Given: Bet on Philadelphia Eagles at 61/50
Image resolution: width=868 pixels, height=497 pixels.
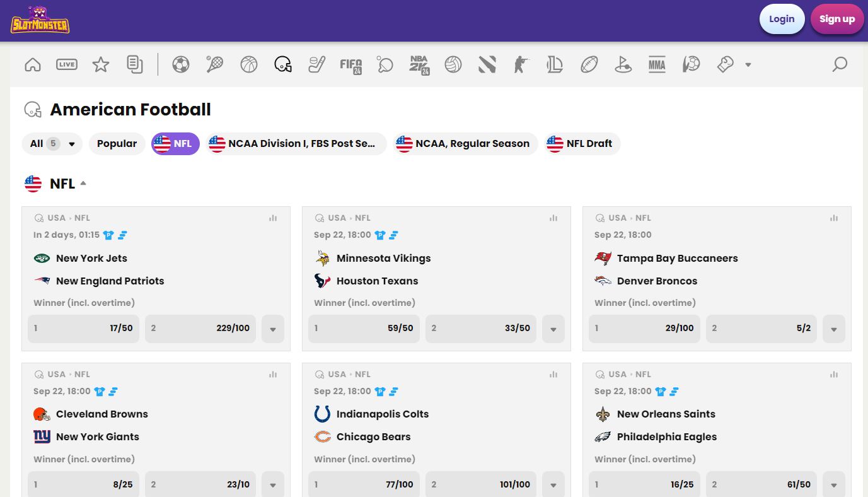Looking at the screenshot, I should (x=761, y=484).
